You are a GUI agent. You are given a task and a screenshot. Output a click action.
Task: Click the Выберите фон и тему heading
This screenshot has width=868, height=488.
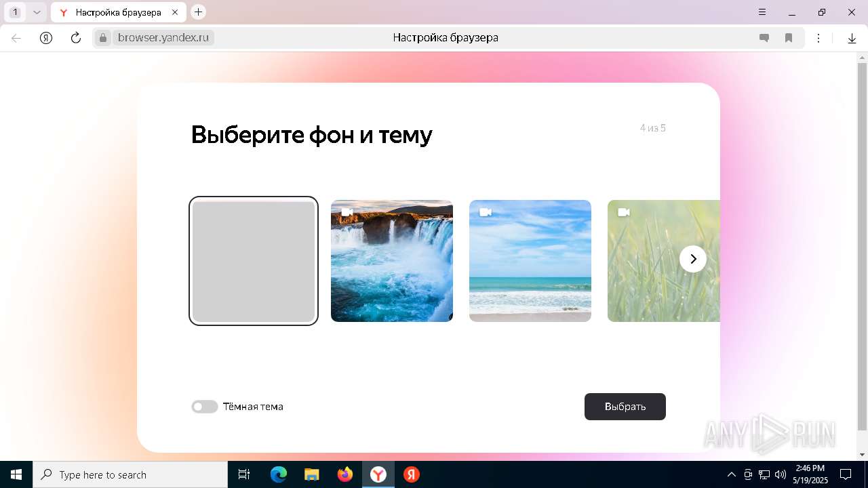[x=312, y=135]
